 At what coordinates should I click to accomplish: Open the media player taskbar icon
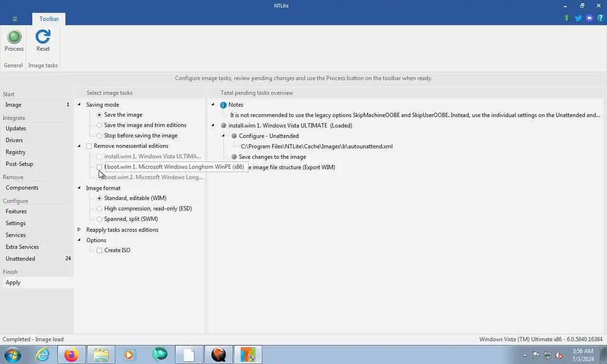[x=130, y=355]
